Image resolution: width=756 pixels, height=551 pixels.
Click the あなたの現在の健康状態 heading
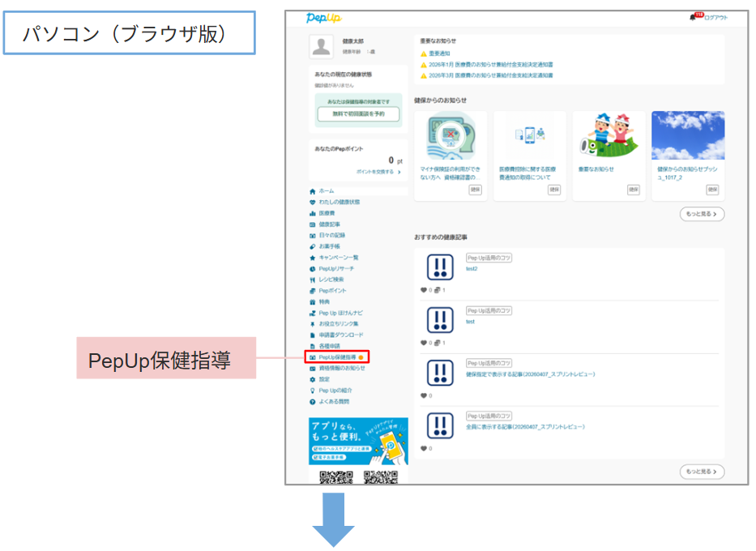[x=344, y=75]
